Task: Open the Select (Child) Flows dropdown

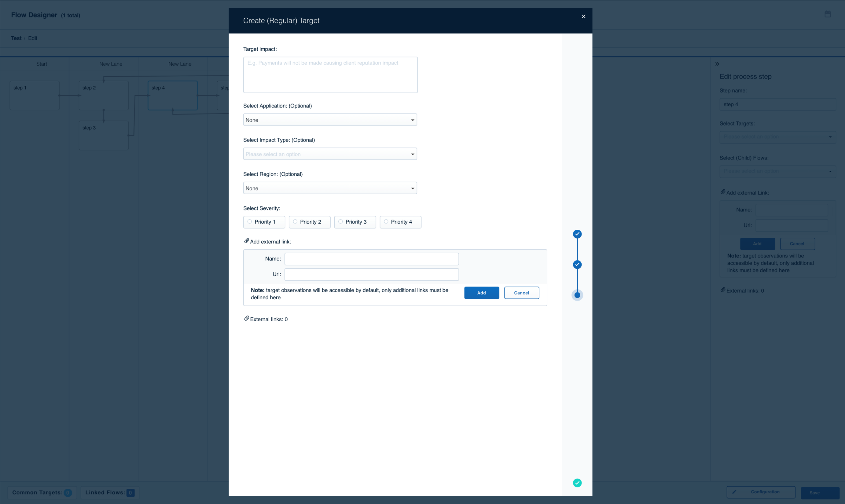Action: 777,171
